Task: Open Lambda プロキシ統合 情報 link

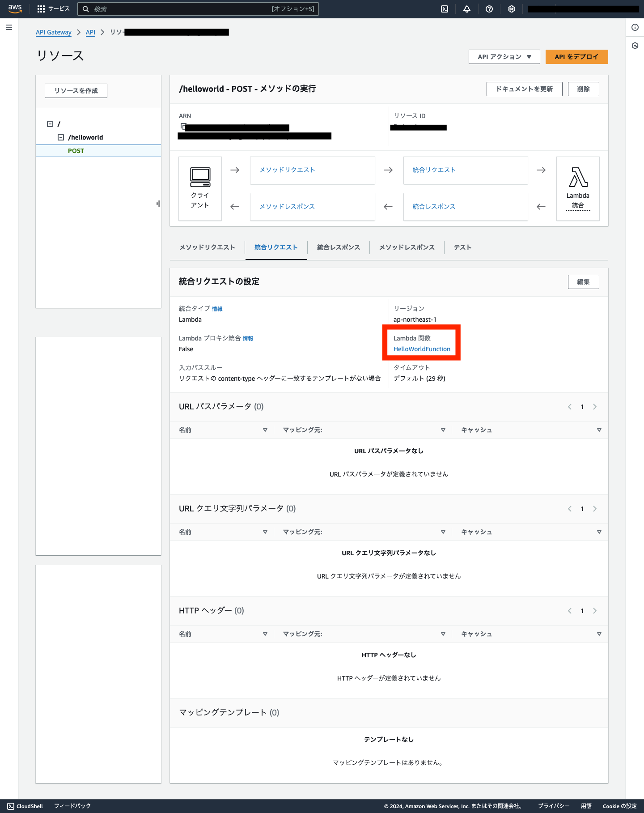Action: 248,339
